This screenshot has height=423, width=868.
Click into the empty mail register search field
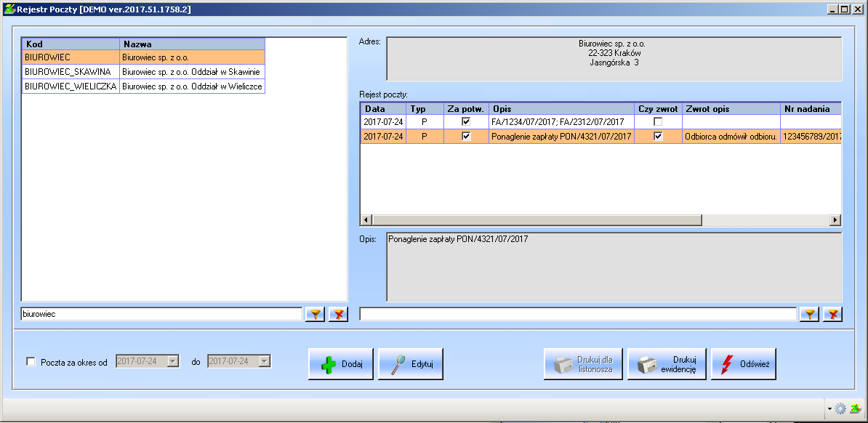pyautogui.click(x=578, y=314)
